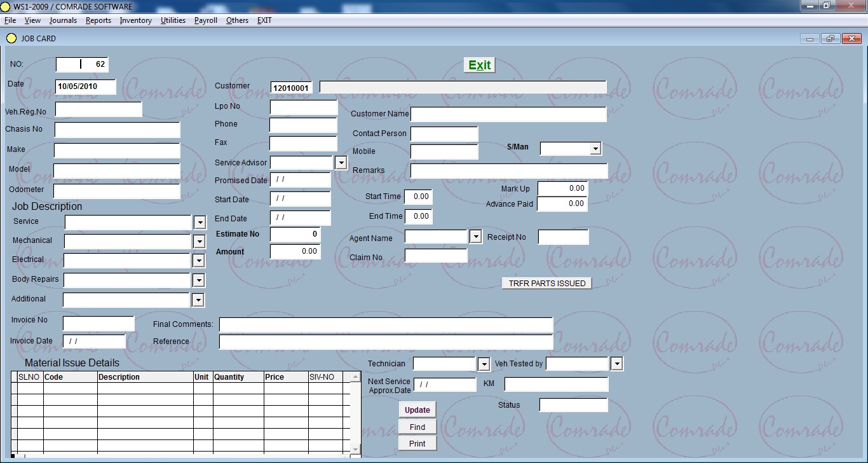Image resolution: width=868 pixels, height=463 pixels.
Task: Open the Utilities menu
Action: coord(173,20)
